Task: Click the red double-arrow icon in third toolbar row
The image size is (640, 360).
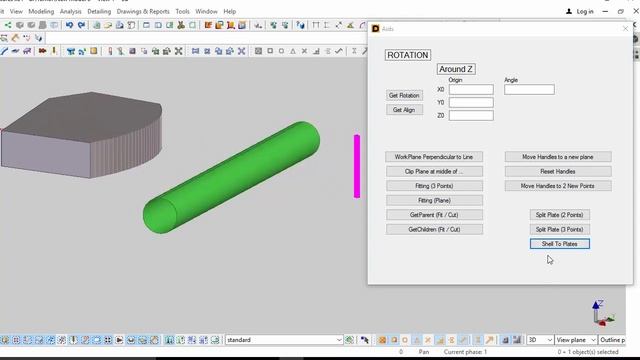Action: (x=42, y=51)
